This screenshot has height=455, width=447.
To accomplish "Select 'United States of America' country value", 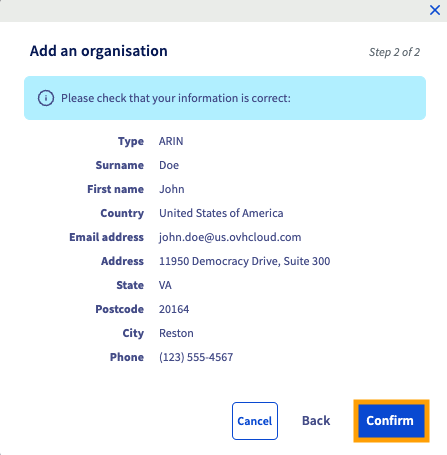I will click(x=221, y=213).
